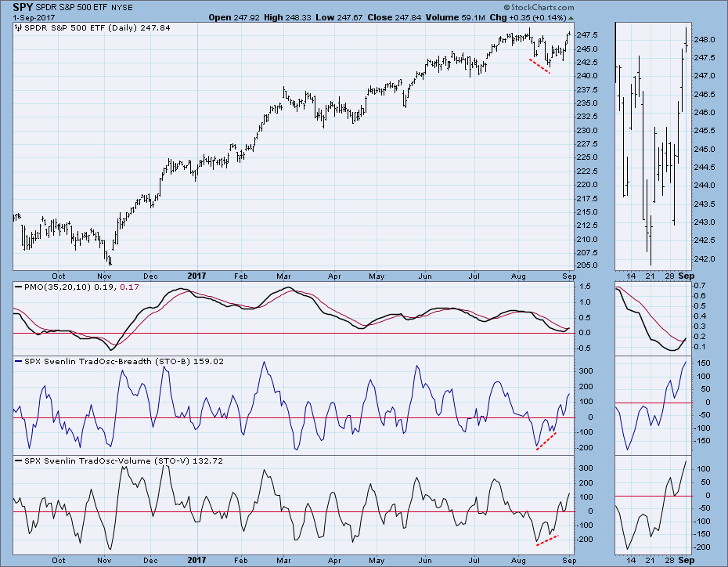Click the Mar label on bottom time axis
The height and width of the screenshot is (567, 728).
(x=283, y=561)
